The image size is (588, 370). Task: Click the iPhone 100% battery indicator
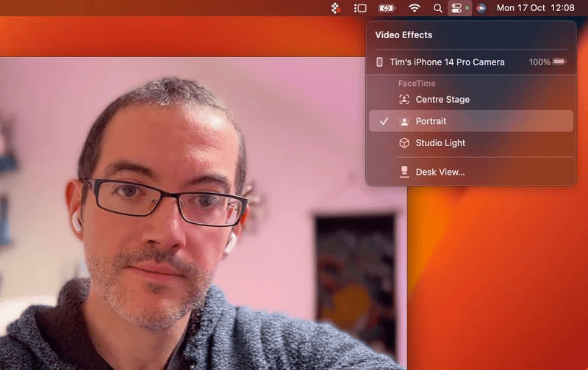pos(548,62)
